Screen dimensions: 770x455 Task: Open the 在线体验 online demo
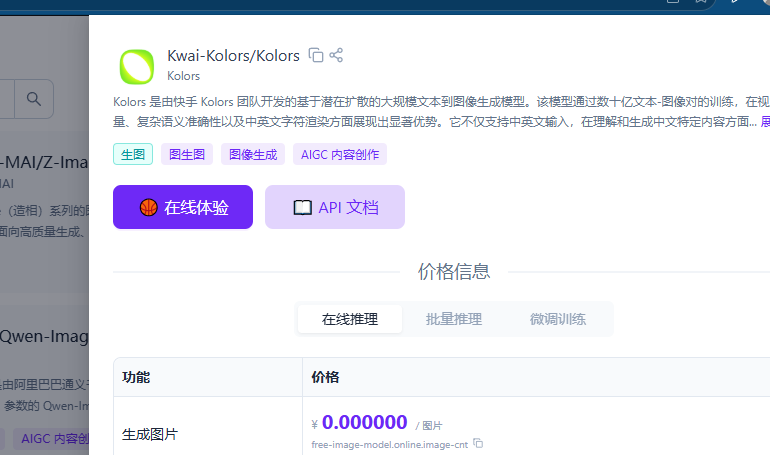pos(183,207)
